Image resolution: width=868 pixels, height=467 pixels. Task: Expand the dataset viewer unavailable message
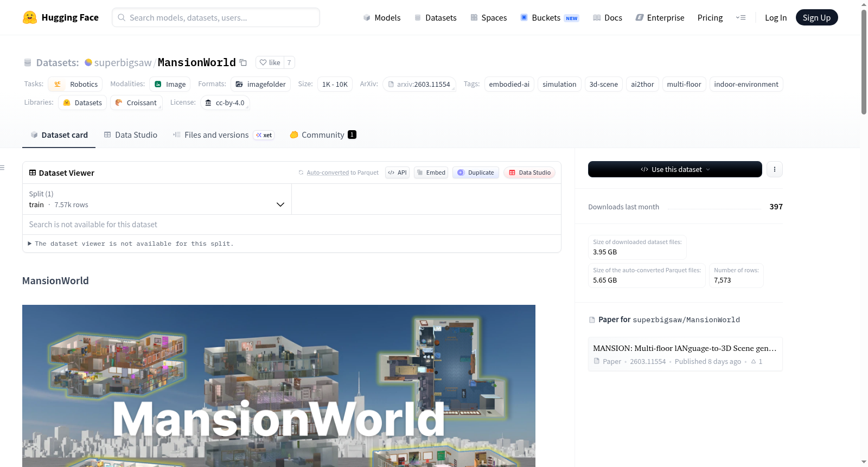click(131, 244)
